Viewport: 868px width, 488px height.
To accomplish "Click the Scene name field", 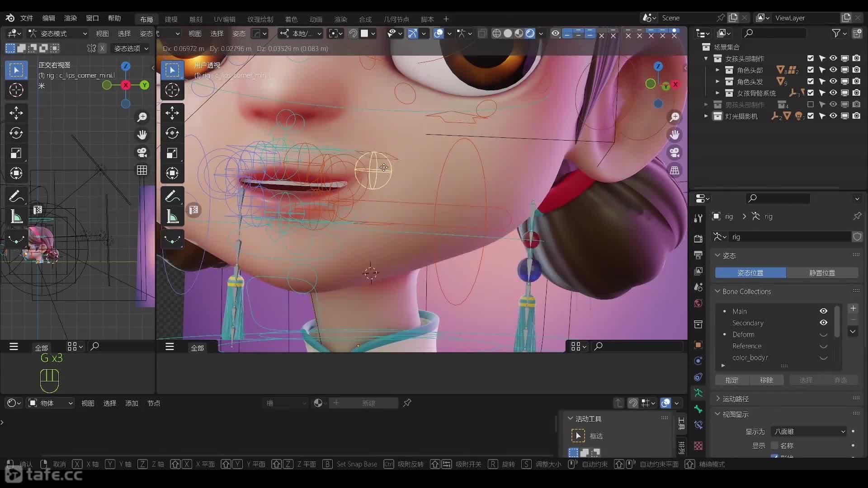I will click(687, 18).
